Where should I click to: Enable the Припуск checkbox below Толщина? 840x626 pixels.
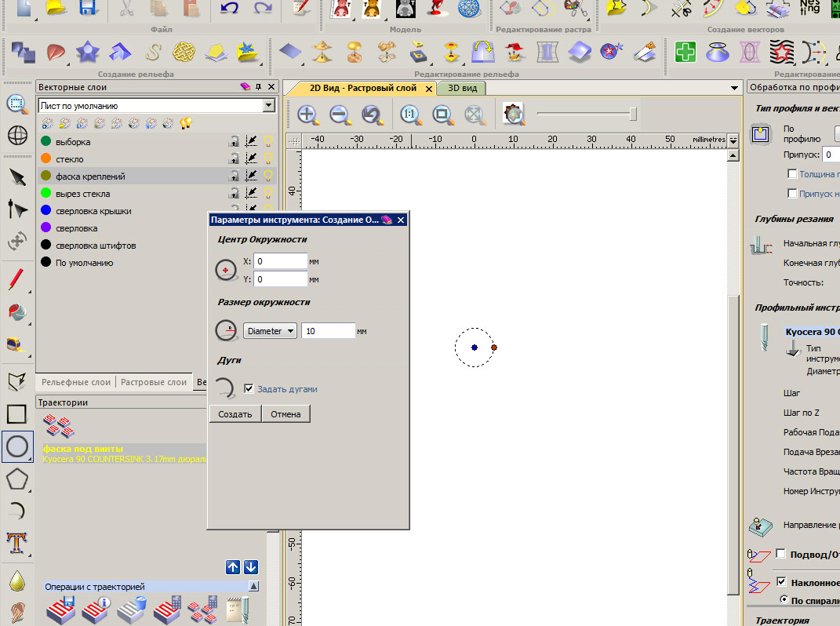[792, 193]
